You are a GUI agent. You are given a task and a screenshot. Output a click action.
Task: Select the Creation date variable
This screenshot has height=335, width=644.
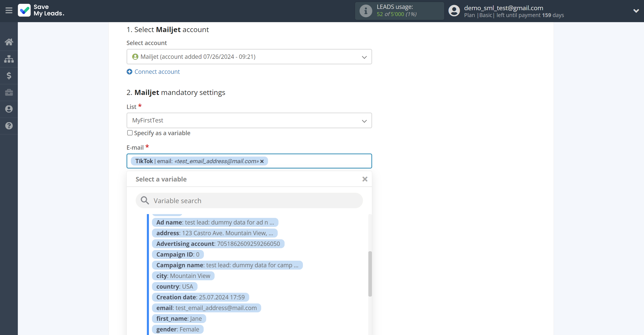click(200, 297)
